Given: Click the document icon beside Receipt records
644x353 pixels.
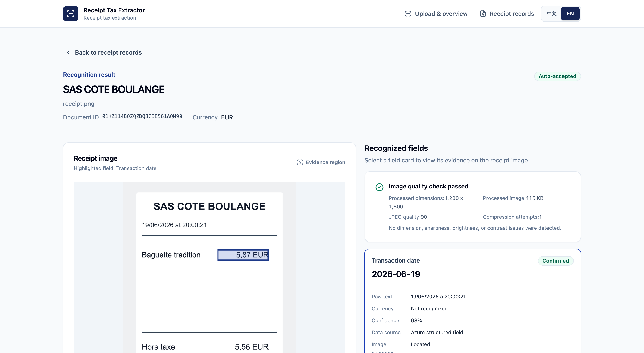Looking at the screenshot, I should click(483, 14).
